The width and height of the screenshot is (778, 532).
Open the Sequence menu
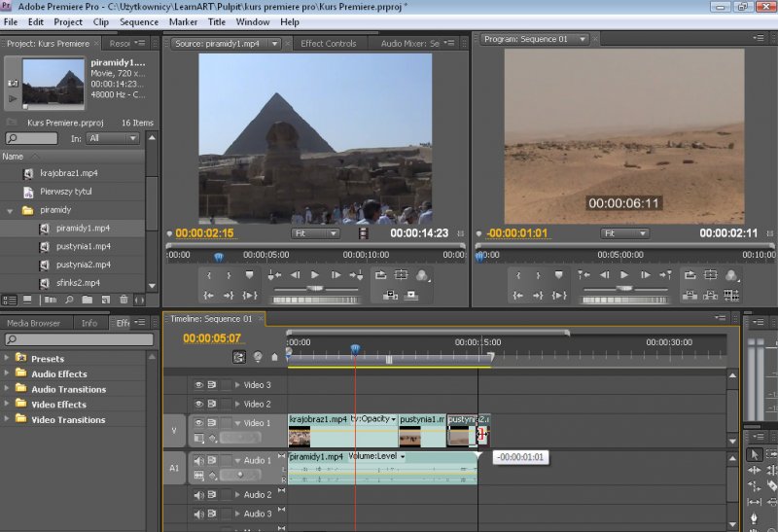point(139,21)
